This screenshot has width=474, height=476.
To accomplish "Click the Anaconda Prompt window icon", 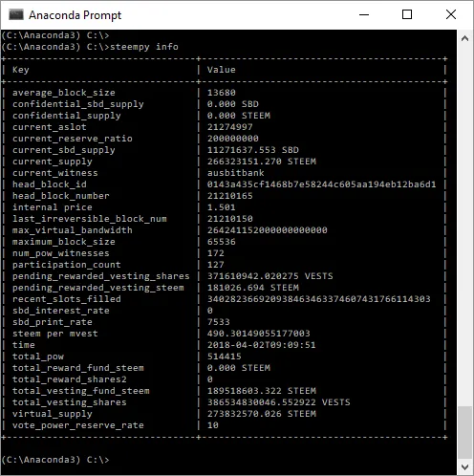I will coord(16,14).
